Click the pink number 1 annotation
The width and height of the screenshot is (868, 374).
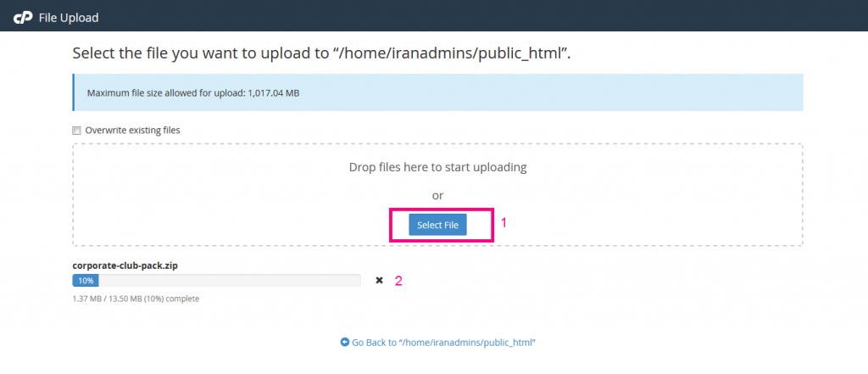pos(504,223)
